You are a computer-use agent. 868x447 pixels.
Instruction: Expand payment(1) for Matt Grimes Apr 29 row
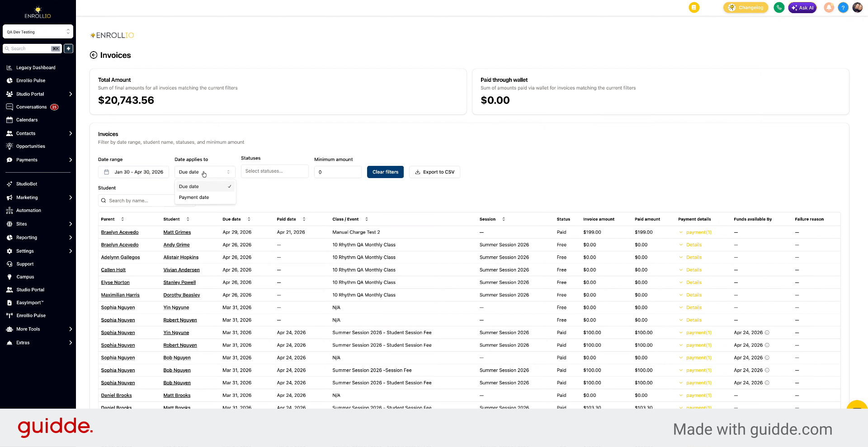point(695,232)
